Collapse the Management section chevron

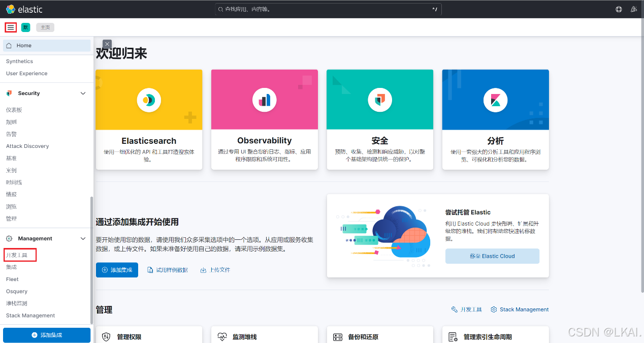83,239
